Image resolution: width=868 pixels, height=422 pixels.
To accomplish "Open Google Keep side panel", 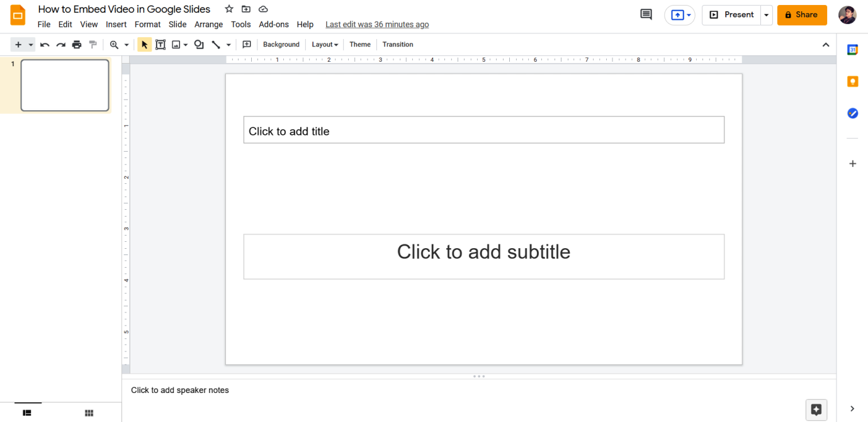I will [x=852, y=81].
